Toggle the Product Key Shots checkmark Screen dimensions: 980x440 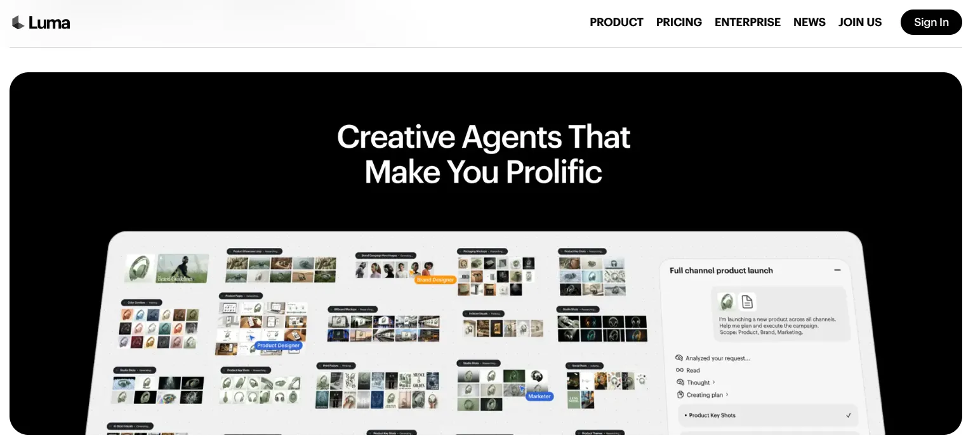[x=849, y=415]
